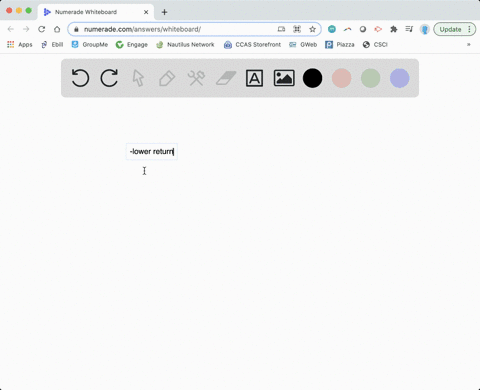Screen dimensions: 480x390
Task: Select the pink color swatch
Action: click(x=341, y=78)
